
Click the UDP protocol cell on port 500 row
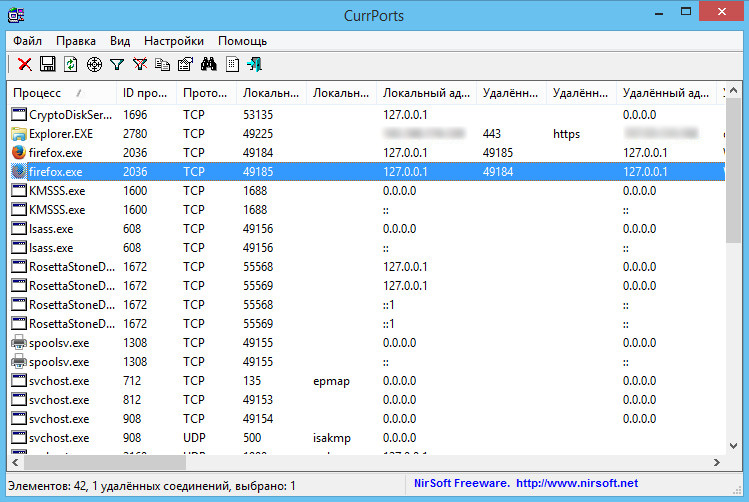point(194,438)
